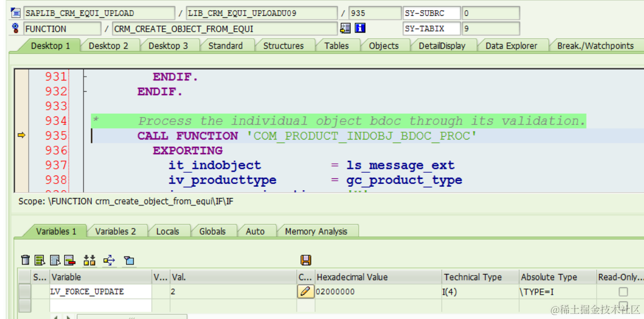Switch to the Data Explorer tab

pos(511,46)
